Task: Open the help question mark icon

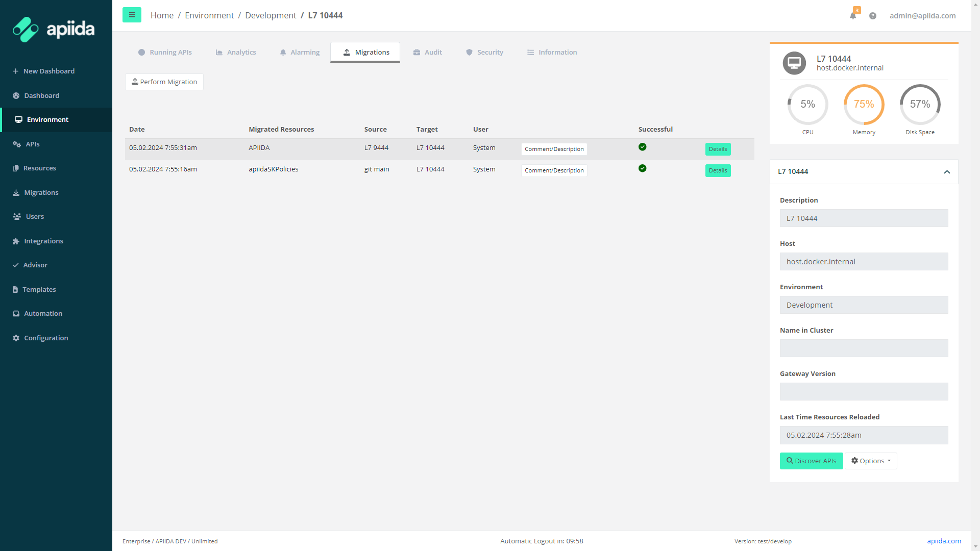Action: (873, 16)
